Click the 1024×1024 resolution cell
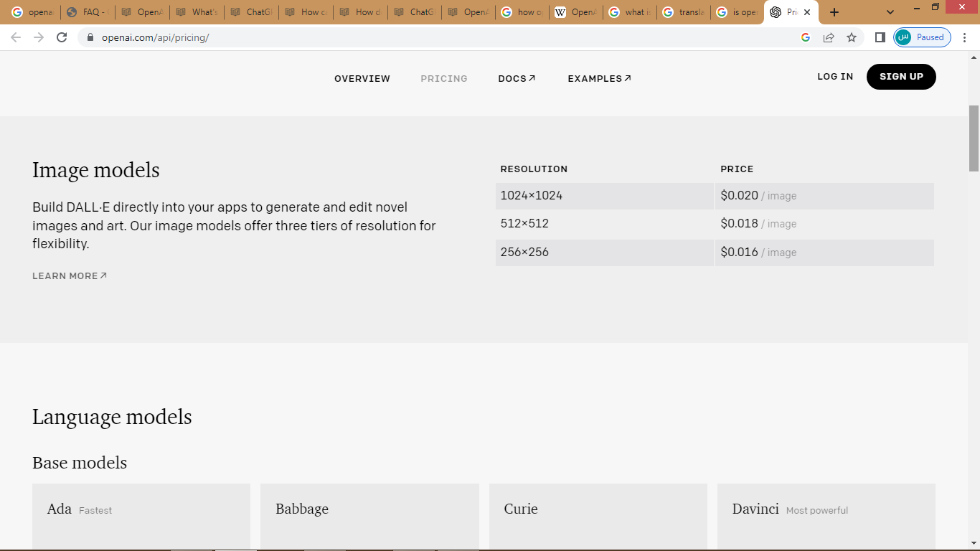980x551 pixels. 604,196
